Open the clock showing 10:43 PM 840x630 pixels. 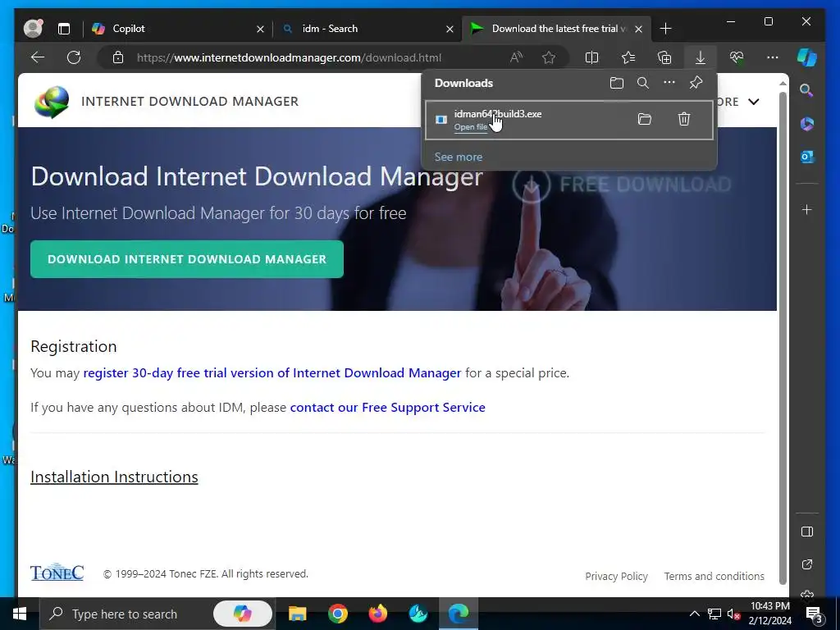point(769,614)
